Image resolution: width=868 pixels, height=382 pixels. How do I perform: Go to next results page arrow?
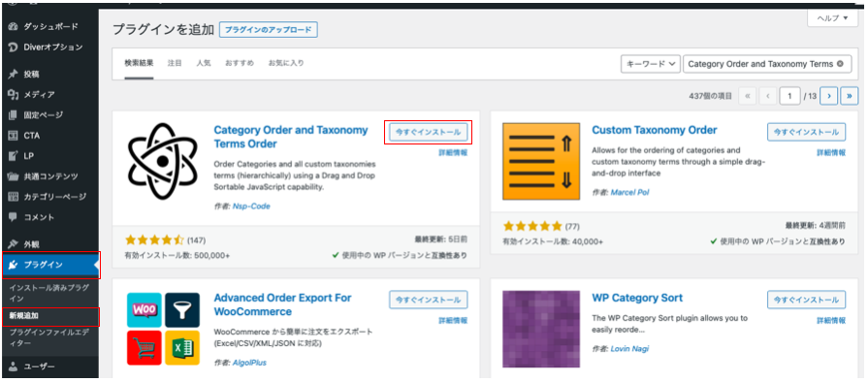click(828, 96)
